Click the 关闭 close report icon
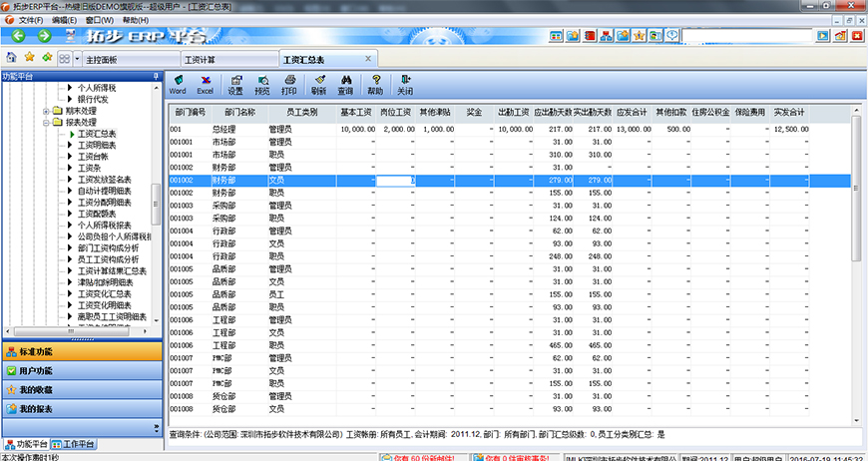The height and width of the screenshot is (461, 868). click(x=405, y=84)
